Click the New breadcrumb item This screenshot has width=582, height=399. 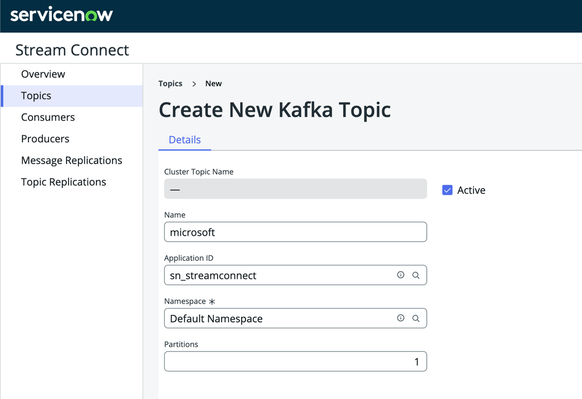(213, 84)
